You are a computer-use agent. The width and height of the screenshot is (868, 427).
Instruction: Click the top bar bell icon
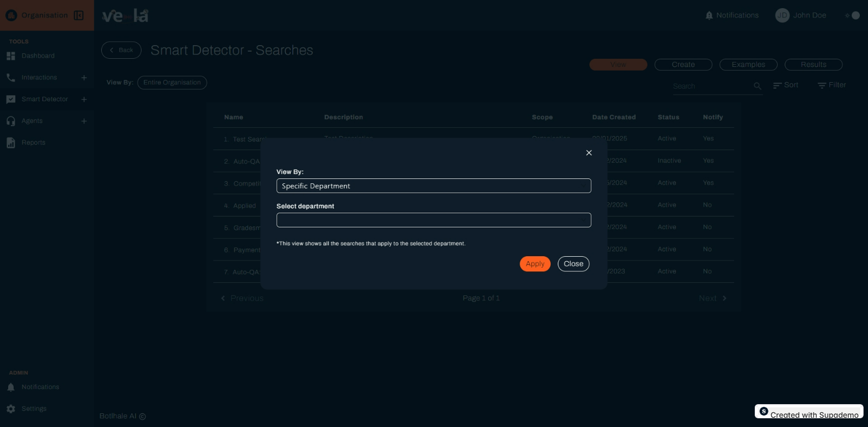(x=709, y=15)
